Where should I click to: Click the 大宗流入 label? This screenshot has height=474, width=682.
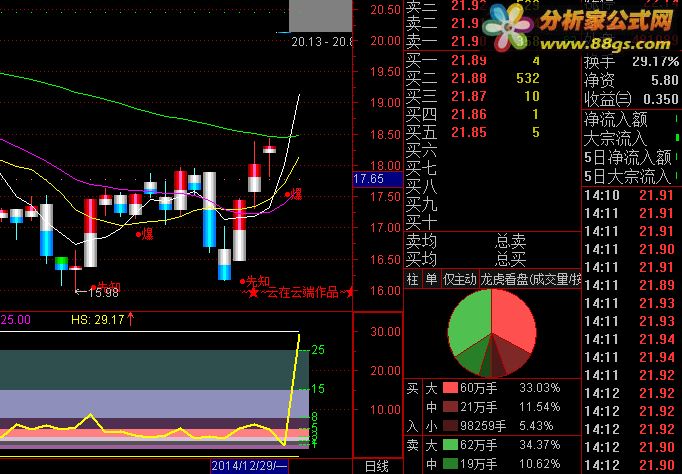pos(615,138)
